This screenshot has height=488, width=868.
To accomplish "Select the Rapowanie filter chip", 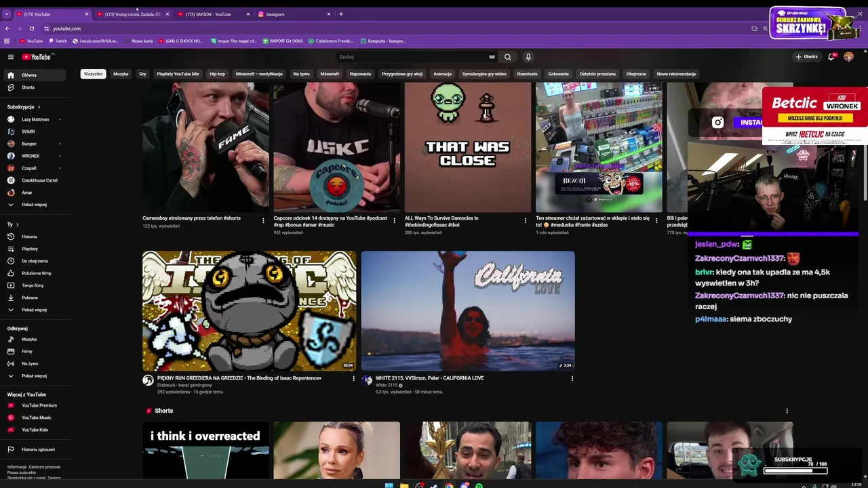I will [x=360, y=74].
